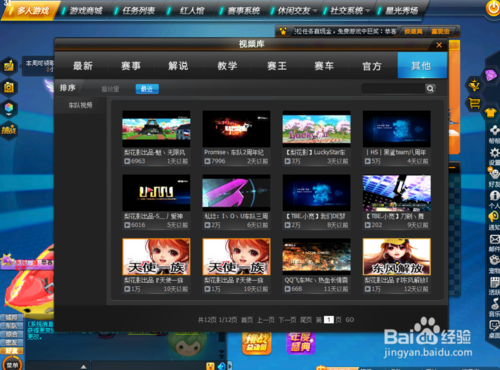Click the 挑战 hexagon icon on left
This screenshot has width=500, height=370.
click(9, 130)
